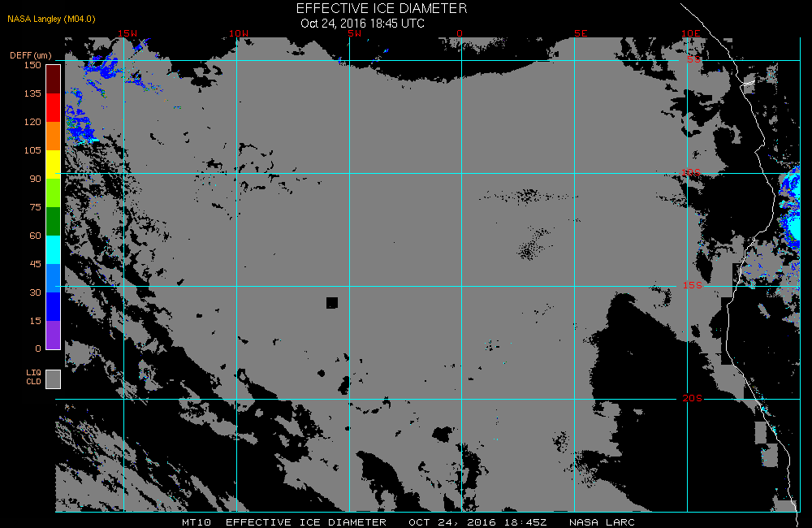Screen dimensions: 812x528
Task: Click the purple 0–15 legend swatch
Action: tap(54, 335)
